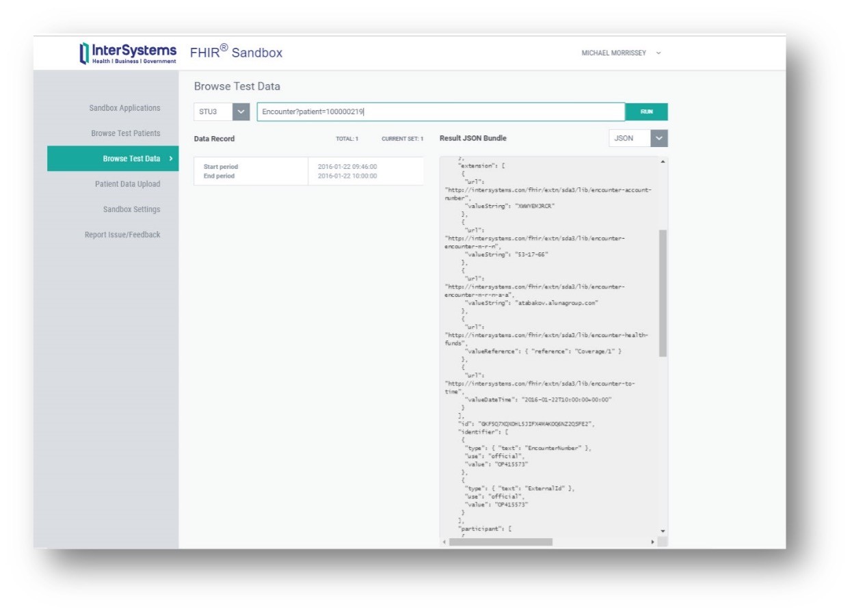The width and height of the screenshot is (854, 616).
Task: Click the Result JSON Bundle label
Action: coord(473,138)
